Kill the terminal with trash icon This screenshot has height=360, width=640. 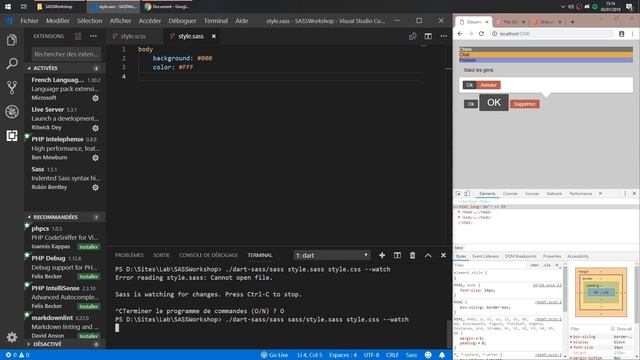pyautogui.click(x=413, y=255)
